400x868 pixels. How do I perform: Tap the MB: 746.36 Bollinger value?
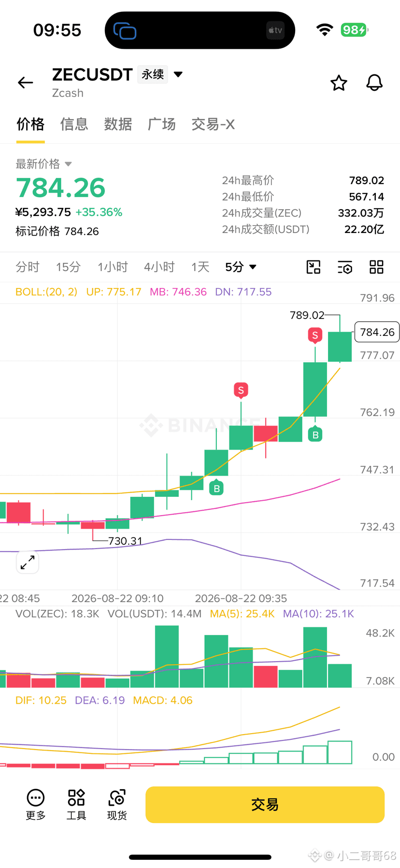pos(178,292)
